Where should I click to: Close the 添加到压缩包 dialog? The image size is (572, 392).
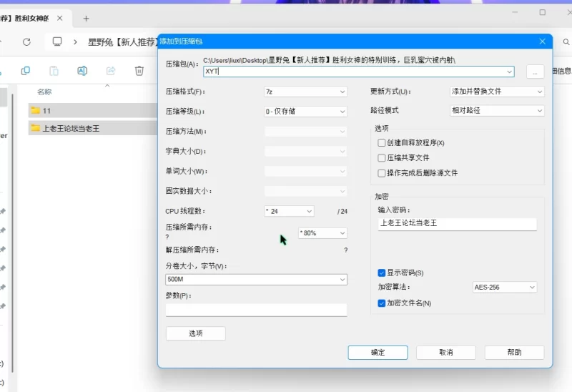tap(543, 41)
